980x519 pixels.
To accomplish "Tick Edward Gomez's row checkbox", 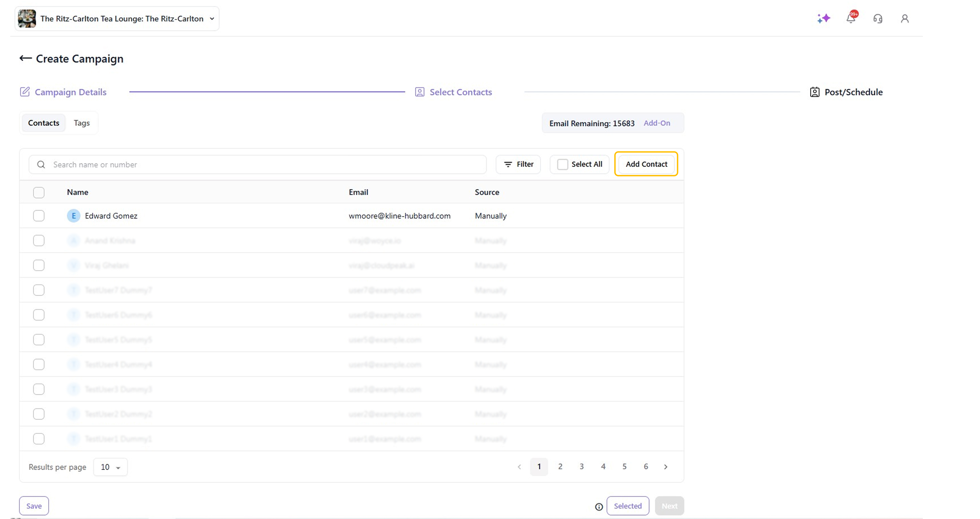I will click(x=39, y=216).
